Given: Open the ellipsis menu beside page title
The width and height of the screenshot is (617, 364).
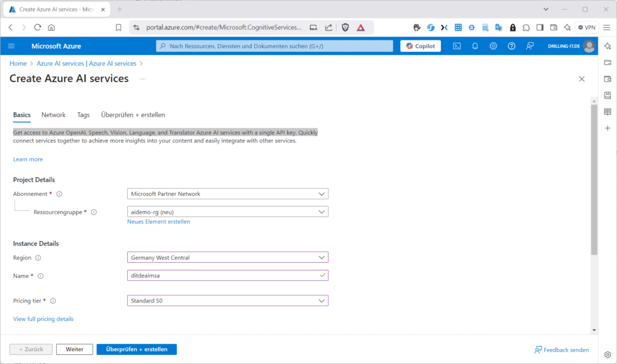Looking at the screenshot, I should point(143,79).
